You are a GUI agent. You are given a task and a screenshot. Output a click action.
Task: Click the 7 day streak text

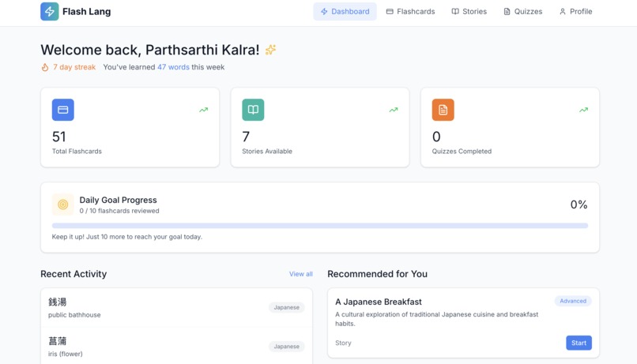pyautogui.click(x=74, y=67)
